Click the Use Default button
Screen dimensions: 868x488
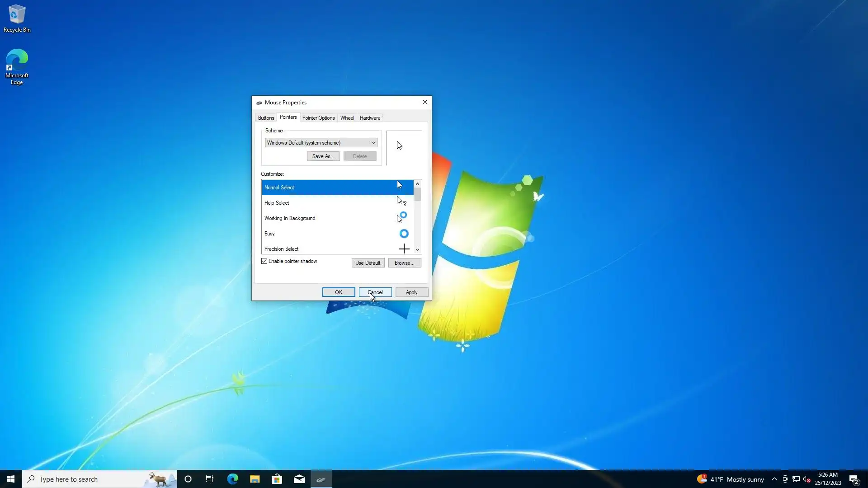point(368,263)
